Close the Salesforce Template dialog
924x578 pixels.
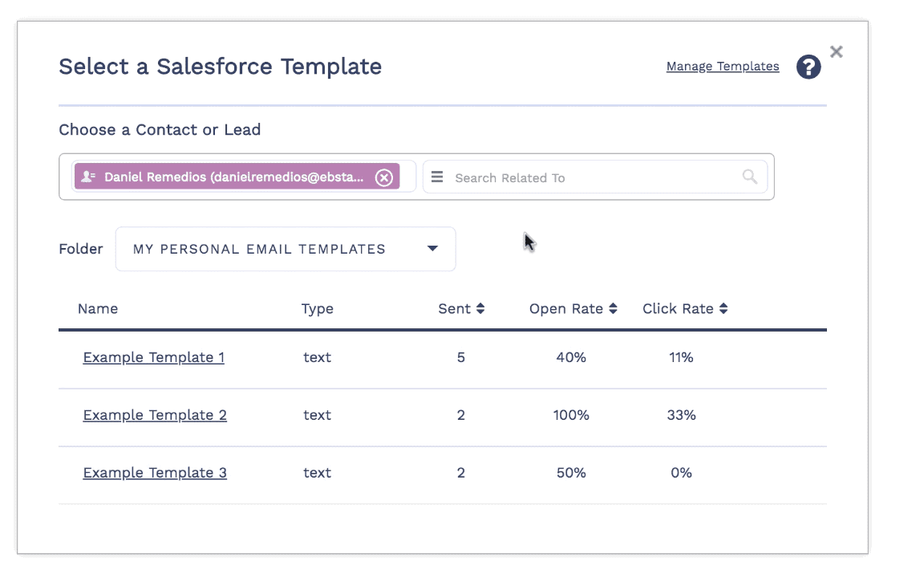(837, 52)
